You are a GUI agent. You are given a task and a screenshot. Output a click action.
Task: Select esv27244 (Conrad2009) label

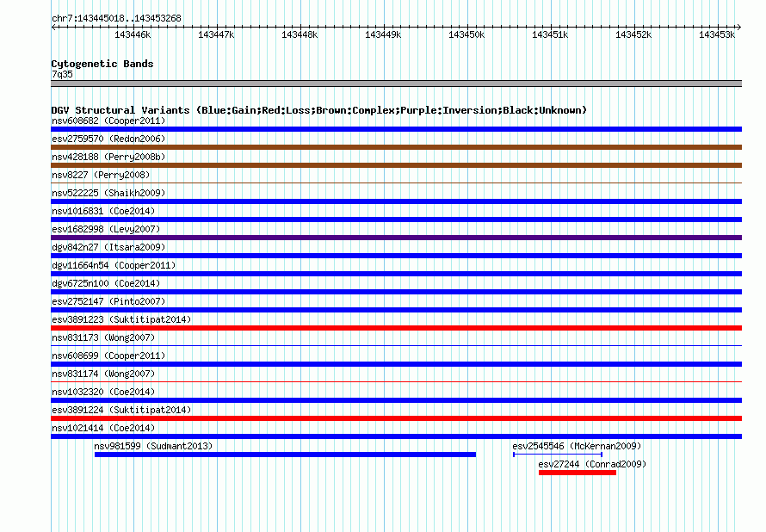pos(592,464)
